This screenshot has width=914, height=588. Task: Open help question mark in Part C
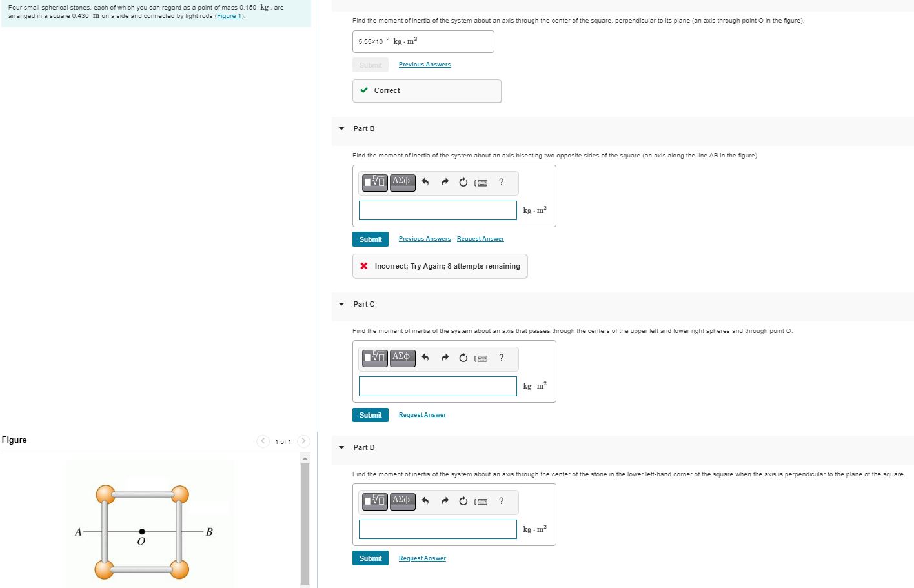pos(501,358)
